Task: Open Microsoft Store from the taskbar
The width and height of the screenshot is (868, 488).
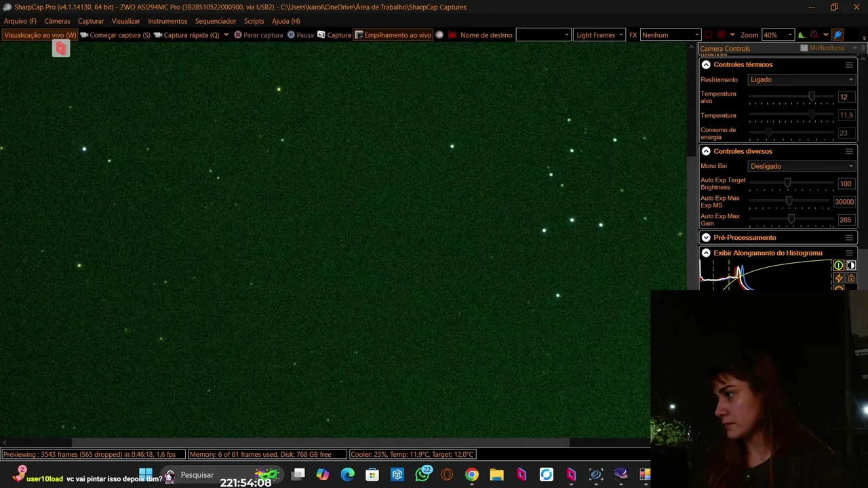Action: tap(372, 474)
